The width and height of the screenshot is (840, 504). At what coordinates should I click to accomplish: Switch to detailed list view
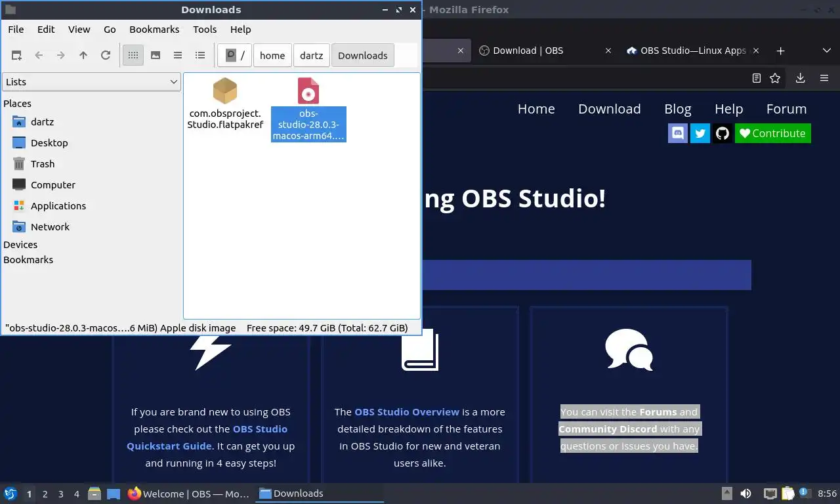point(200,56)
